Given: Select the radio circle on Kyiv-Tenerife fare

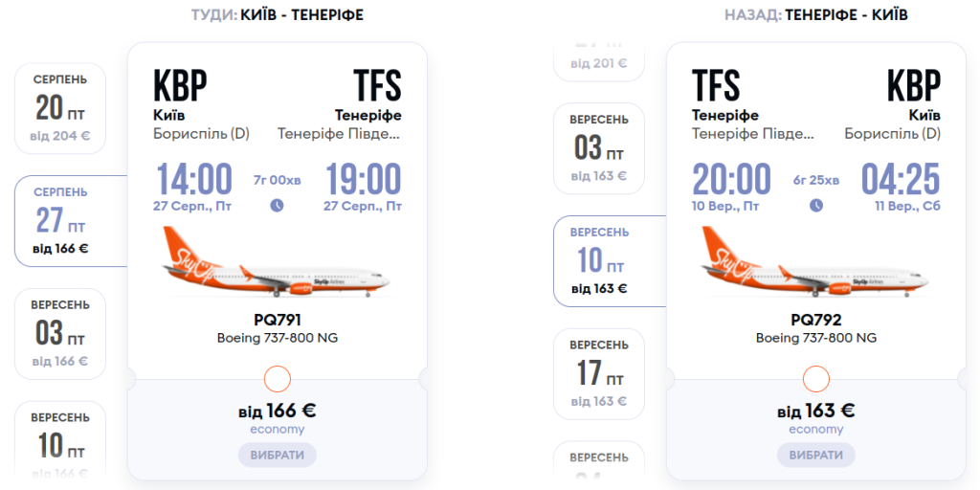Looking at the screenshot, I should [x=277, y=379].
